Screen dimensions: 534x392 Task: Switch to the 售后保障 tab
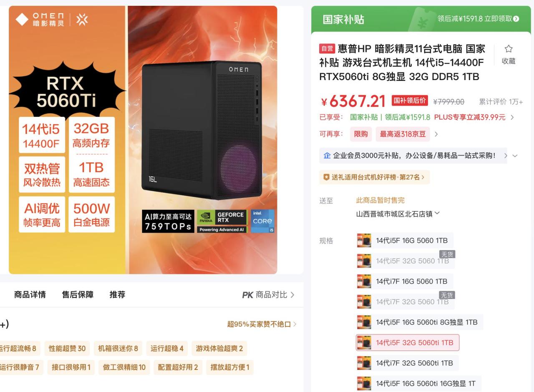[x=78, y=294]
